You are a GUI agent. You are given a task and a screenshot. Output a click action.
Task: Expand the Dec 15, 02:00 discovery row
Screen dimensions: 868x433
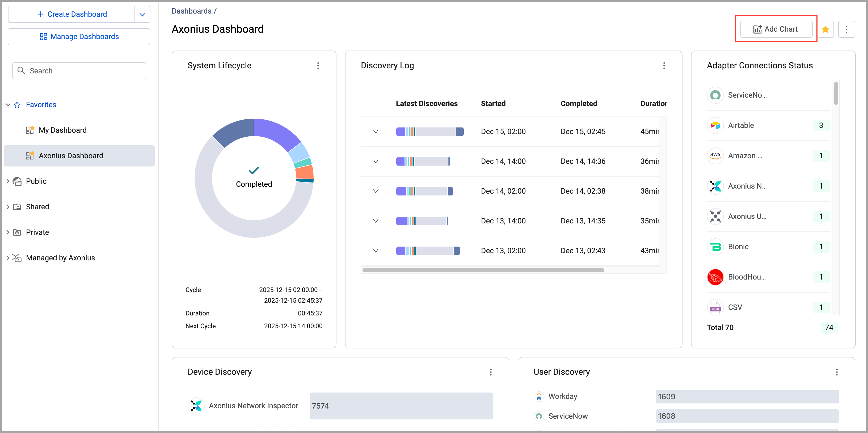(375, 131)
